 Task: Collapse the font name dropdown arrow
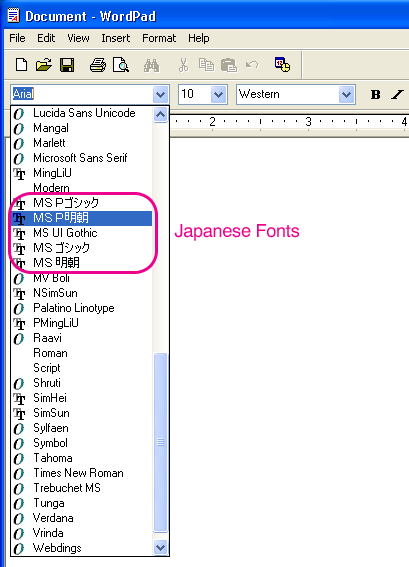tap(160, 95)
